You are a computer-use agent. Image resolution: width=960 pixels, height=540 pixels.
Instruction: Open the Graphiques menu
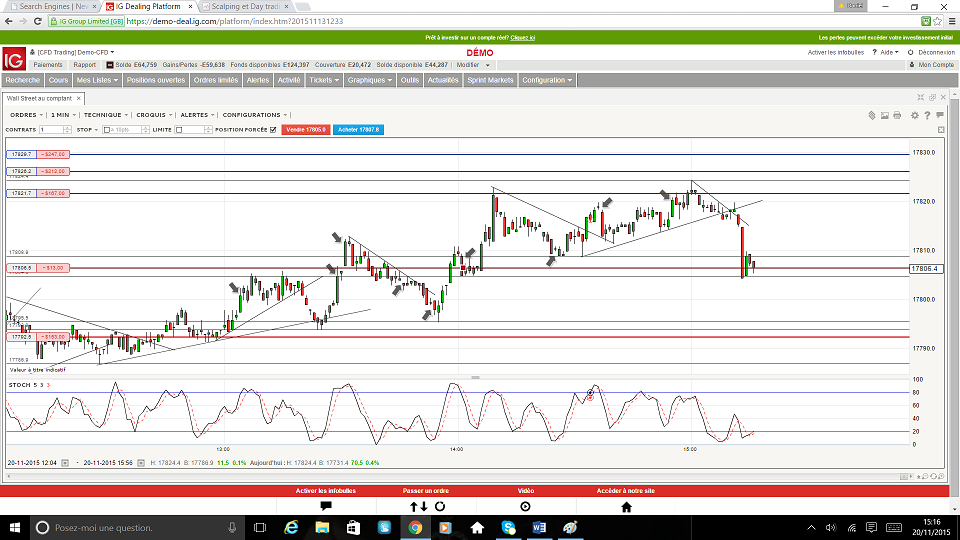point(369,80)
